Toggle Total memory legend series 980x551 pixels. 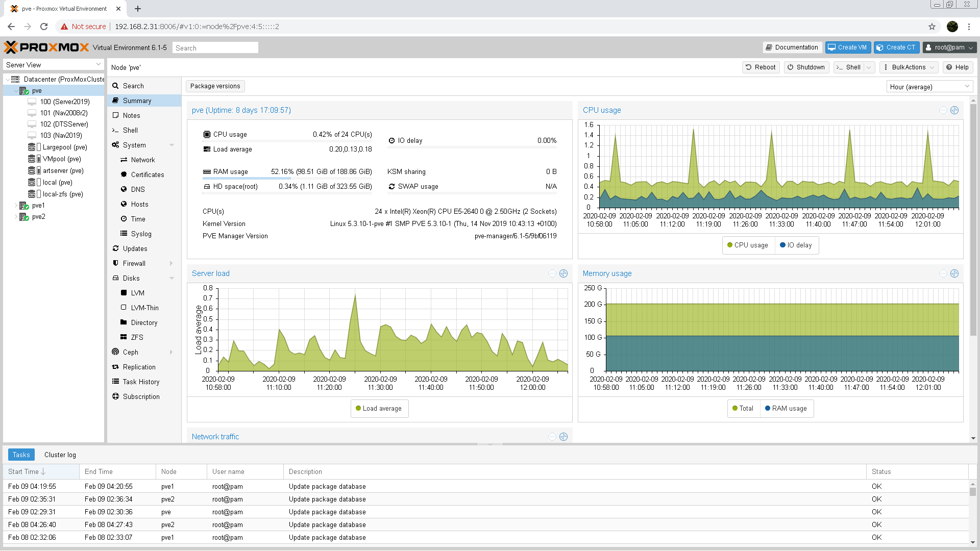[743, 408]
